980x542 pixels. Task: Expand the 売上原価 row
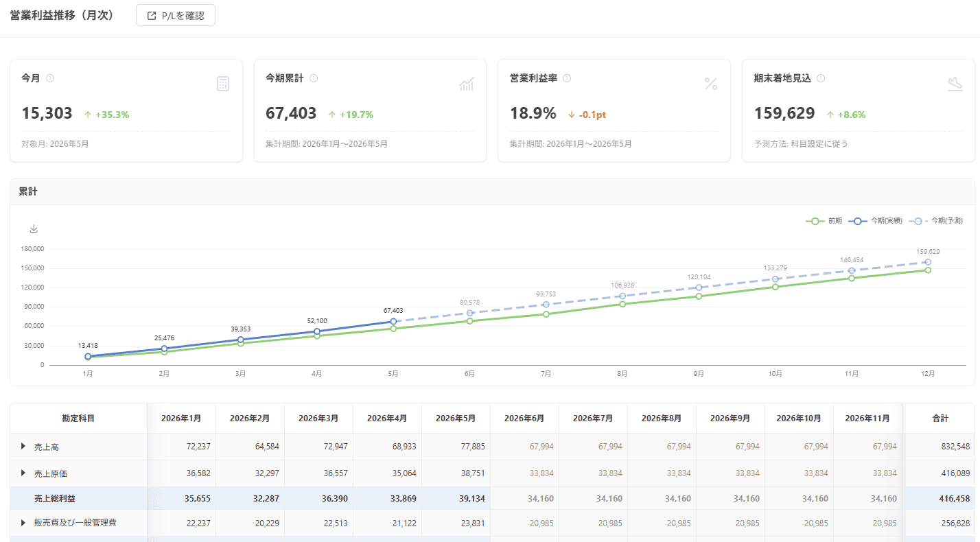[23, 473]
